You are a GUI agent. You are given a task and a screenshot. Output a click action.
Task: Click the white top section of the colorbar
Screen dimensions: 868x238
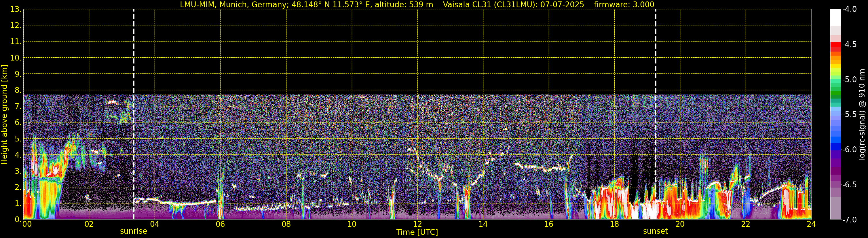click(835, 17)
